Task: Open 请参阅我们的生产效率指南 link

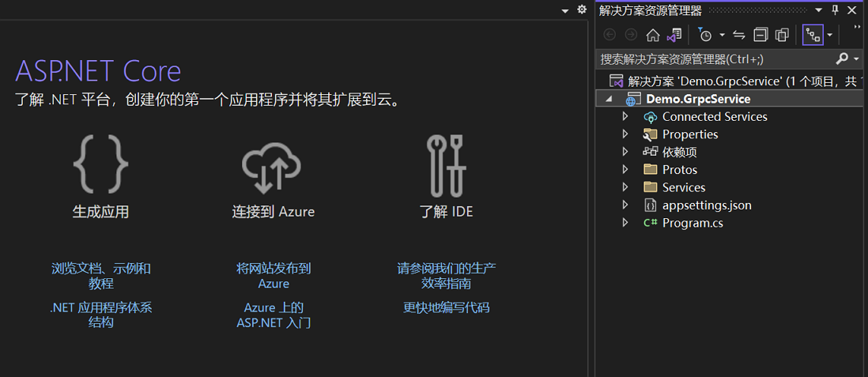Action: click(446, 277)
